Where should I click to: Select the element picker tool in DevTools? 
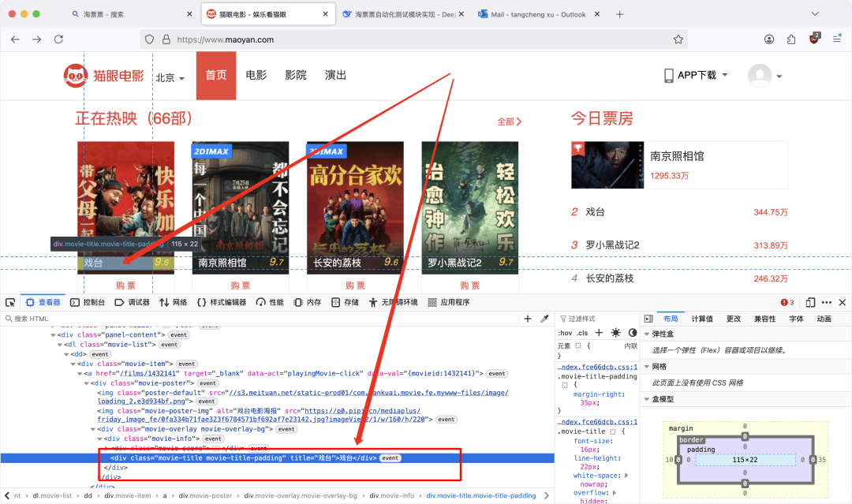[x=10, y=302]
